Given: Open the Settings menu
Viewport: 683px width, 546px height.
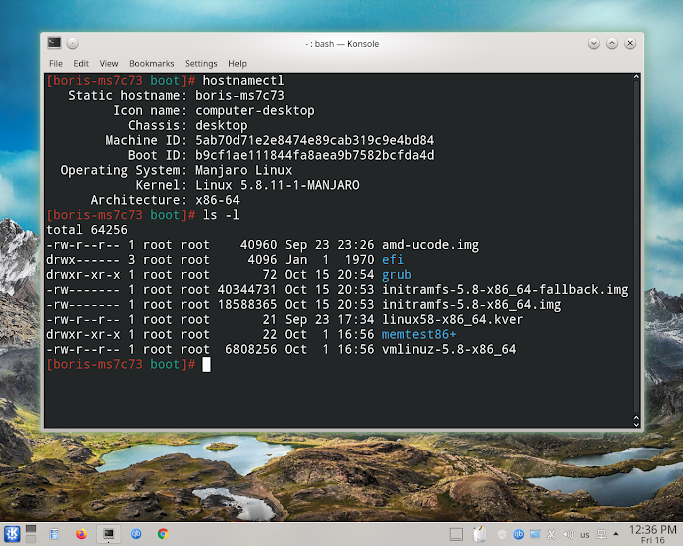Looking at the screenshot, I should [201, 64].
